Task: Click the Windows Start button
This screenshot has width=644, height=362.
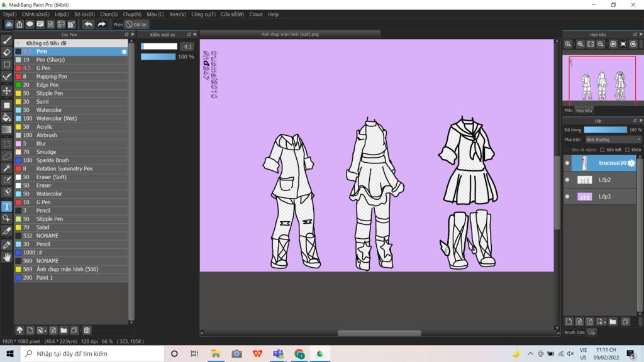Action: [10, 353]
